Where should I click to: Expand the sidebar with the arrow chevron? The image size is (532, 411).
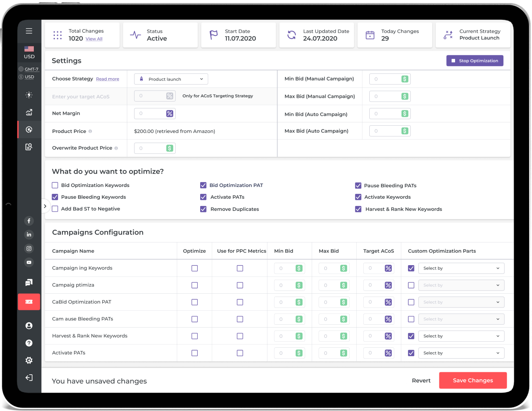[x=45, y=206]
